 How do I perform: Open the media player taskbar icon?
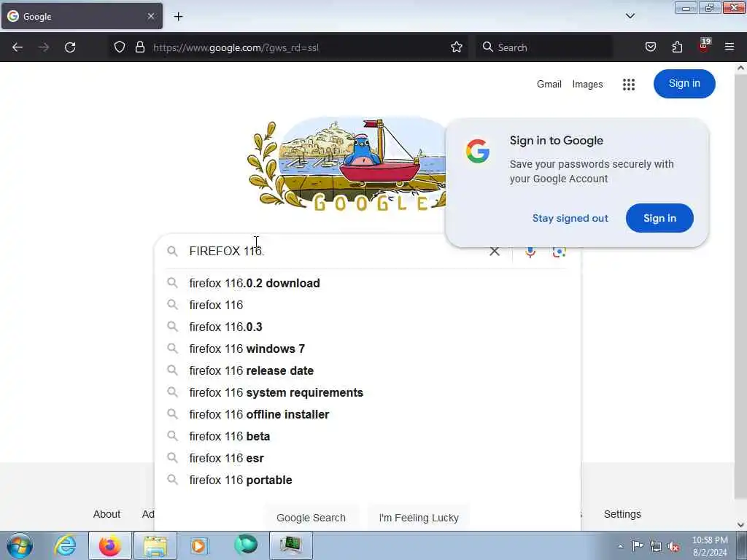(x=199, y=545)
